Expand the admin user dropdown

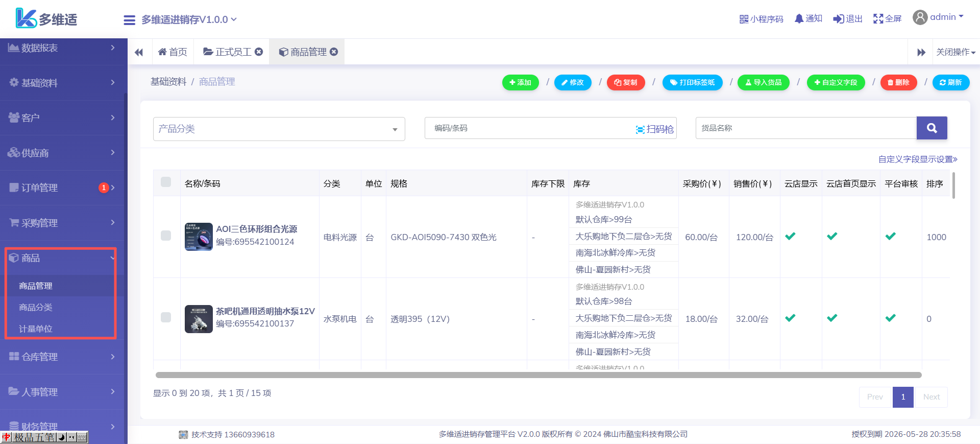[939, 17]
